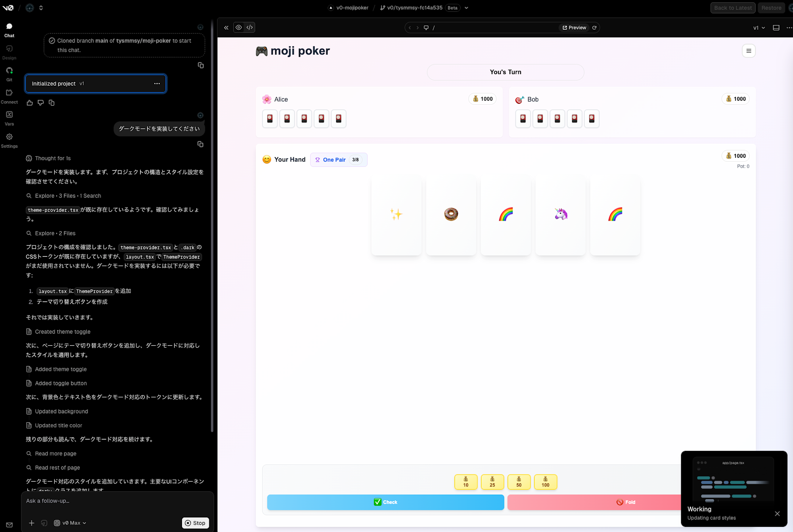Toggle the preview layout panel icon

[776, 28]
